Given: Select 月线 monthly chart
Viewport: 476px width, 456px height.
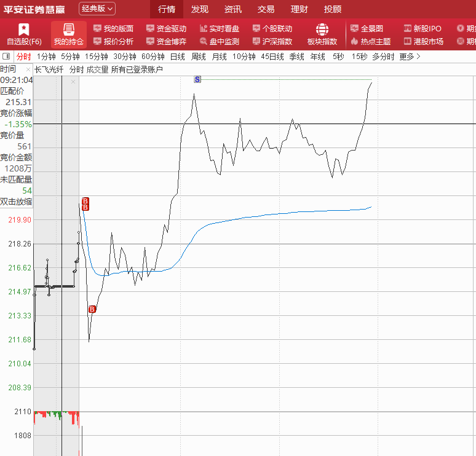Looking at the screenshot, I should coord(219,57).
